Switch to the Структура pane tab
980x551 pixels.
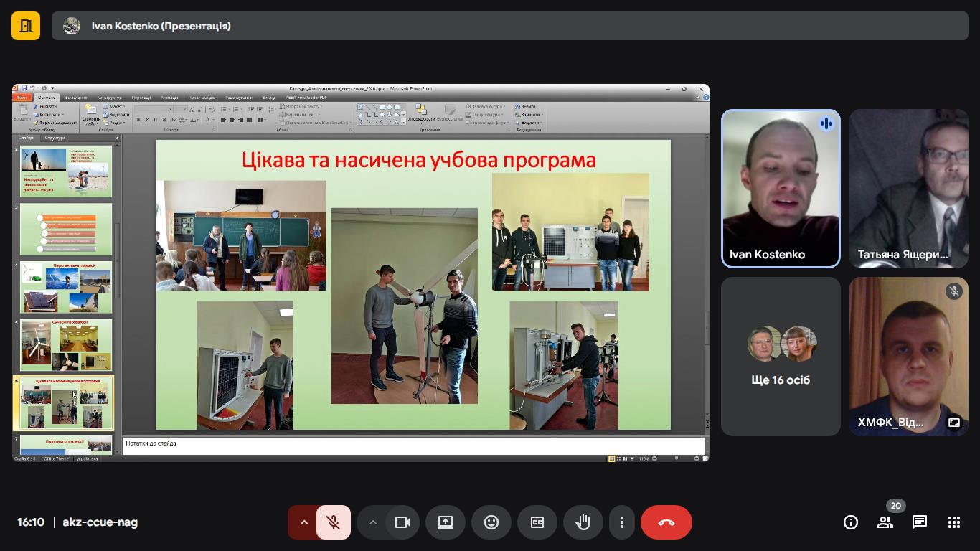pos(55,138)
